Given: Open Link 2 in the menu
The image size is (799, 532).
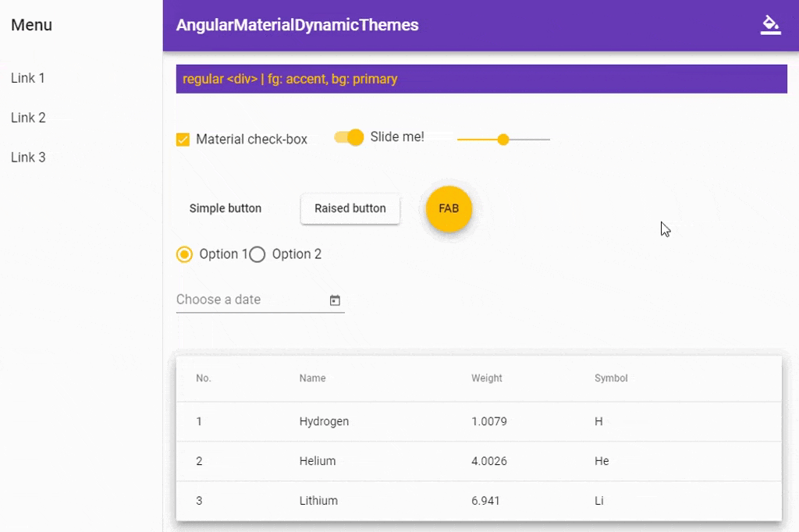Looking at the screenshot, I should (28, 118).
